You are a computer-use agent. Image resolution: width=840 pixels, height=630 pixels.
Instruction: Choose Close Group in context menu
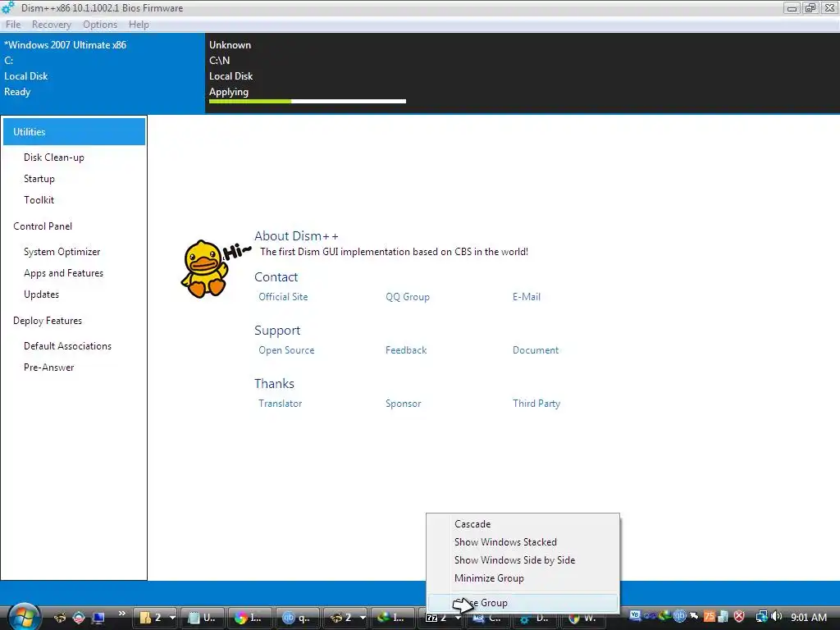523,603
